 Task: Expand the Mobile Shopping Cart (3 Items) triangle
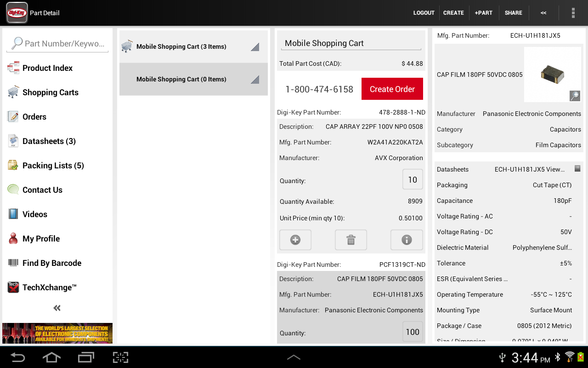coord(255,46)
